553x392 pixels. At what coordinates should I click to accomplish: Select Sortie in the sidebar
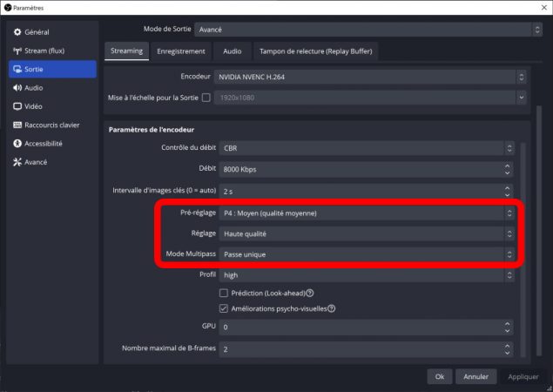point(52,69)
